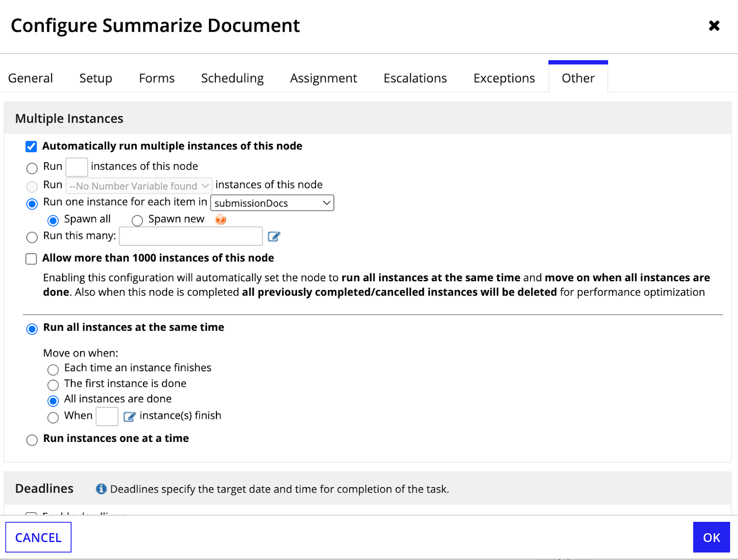Switch to the Setup tab
The image size is (738, 560).
point(95,78)
